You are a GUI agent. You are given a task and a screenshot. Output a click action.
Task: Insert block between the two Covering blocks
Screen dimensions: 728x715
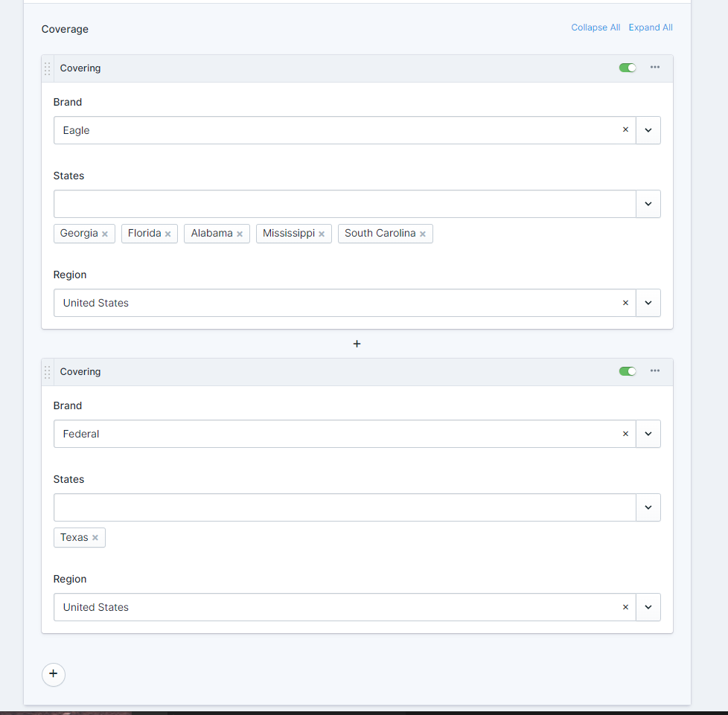point(357,344)
